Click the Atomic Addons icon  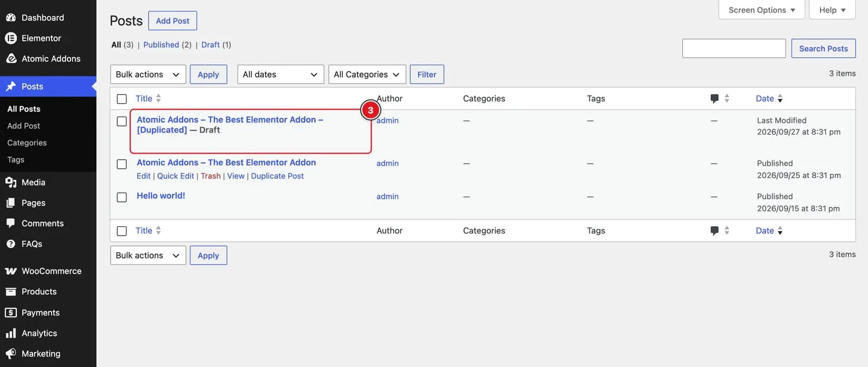11,59
